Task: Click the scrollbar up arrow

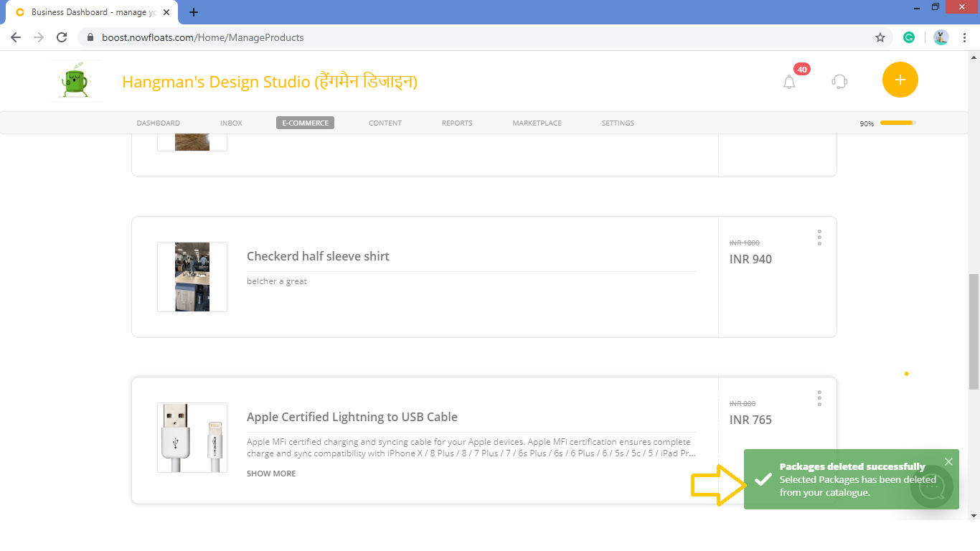Action: [974, 56]
